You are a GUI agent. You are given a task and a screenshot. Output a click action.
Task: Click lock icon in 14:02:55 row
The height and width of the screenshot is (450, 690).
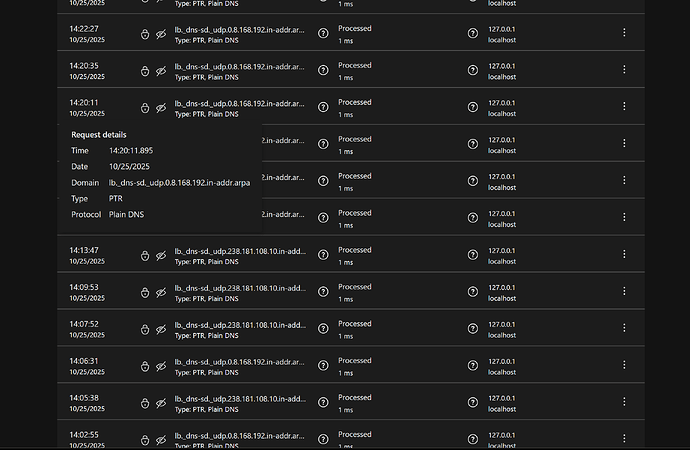(145, 440)
